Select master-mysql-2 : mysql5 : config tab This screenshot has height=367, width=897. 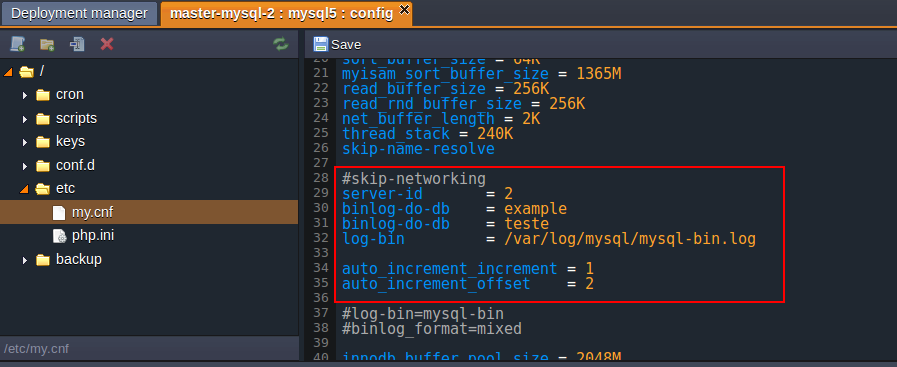click(x=281, y=13)
